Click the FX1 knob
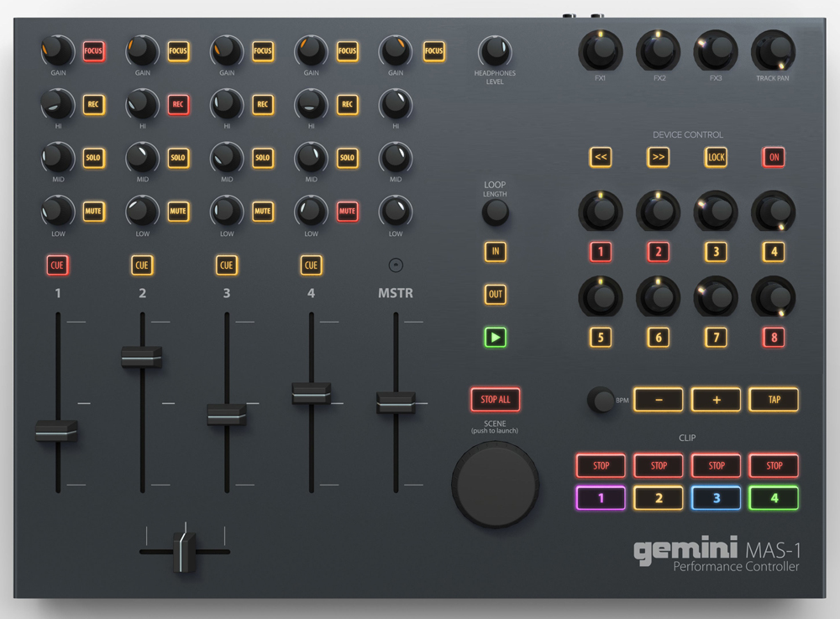 (x=601, y=51)
